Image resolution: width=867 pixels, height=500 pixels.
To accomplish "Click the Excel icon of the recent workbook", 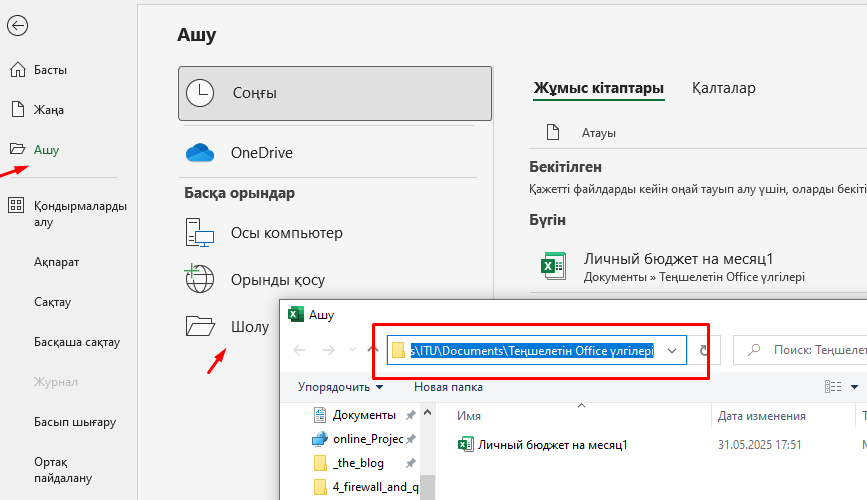I will pos(553,266).
